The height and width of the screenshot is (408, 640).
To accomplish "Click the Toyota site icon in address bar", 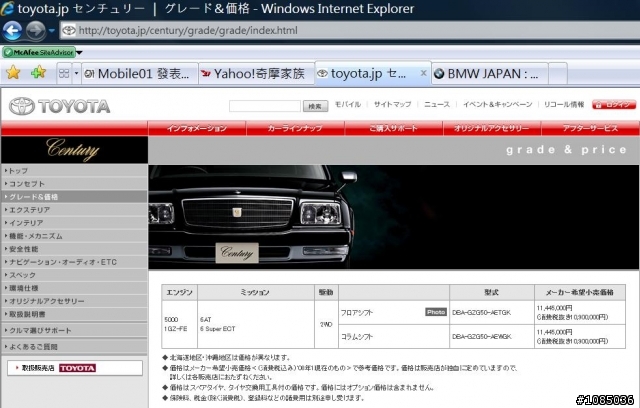I will 69,30.
